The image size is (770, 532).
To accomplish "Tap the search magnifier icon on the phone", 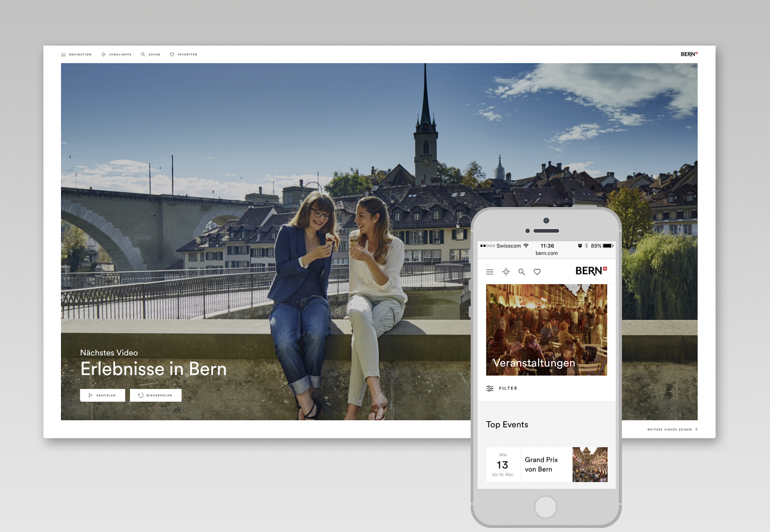I will [521, 272].
